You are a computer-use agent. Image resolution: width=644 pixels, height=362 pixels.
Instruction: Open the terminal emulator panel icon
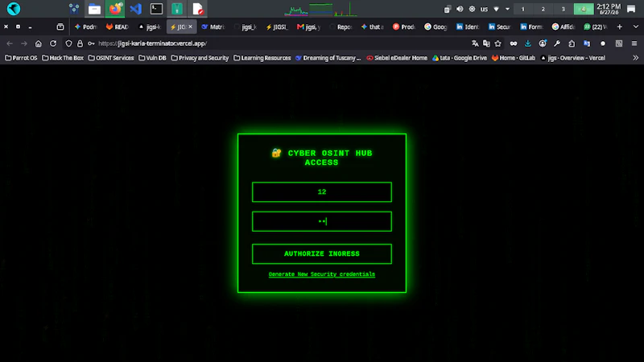(x=156, y=9)
